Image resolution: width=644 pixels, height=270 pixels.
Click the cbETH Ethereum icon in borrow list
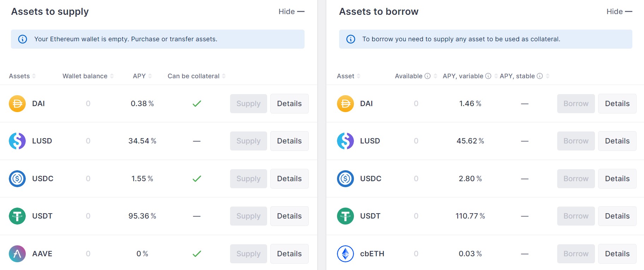(x=345, y=253)
